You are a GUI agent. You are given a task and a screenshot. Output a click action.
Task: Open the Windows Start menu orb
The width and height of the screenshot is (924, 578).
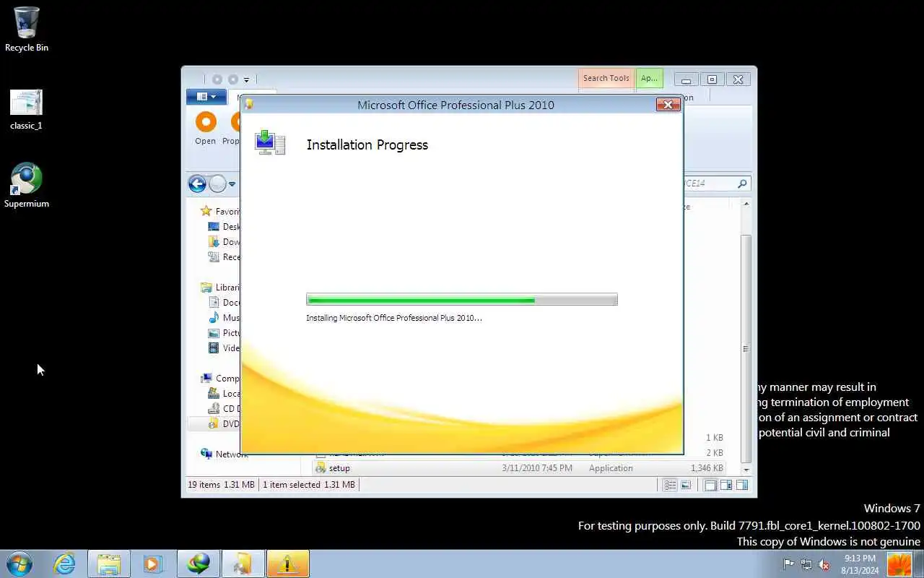pos(19,564)
